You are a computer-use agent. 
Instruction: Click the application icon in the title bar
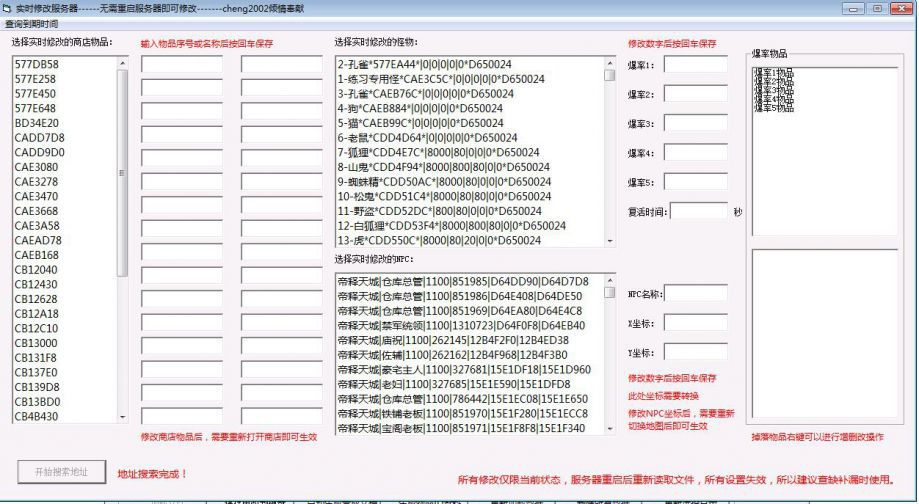pos(8,8)
